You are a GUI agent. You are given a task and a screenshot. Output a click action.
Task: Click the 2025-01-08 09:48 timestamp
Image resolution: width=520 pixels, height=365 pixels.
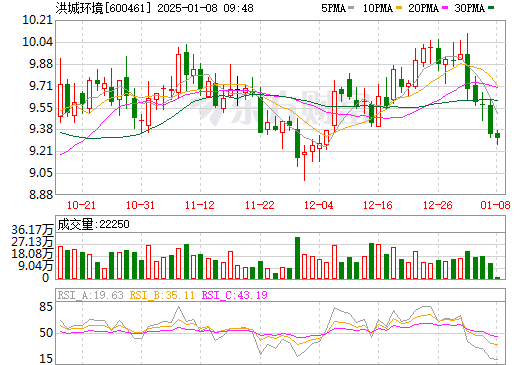[205, 8]
